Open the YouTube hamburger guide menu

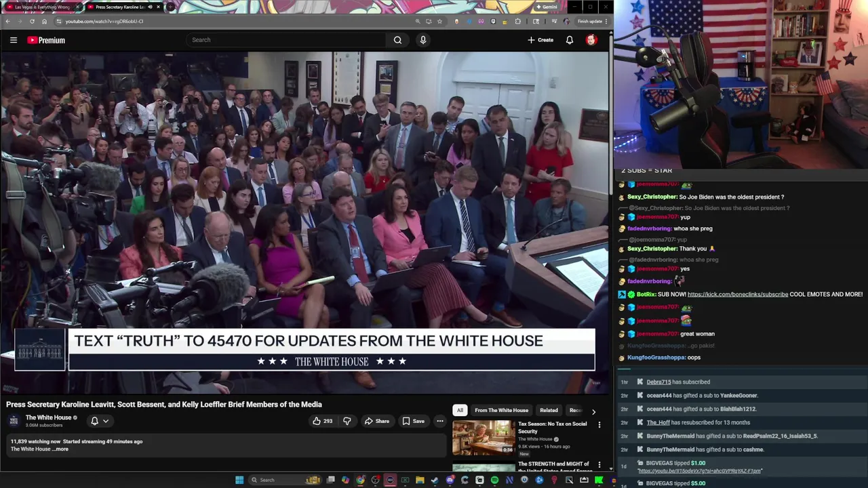click(x=13, y=40)
